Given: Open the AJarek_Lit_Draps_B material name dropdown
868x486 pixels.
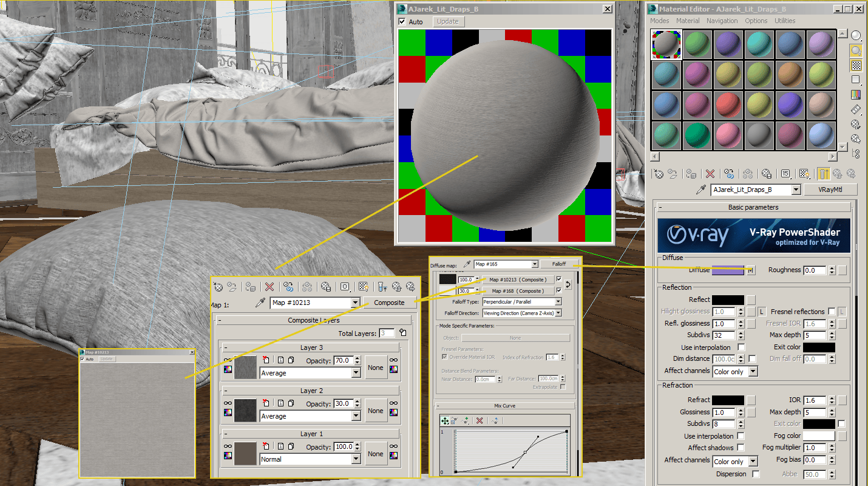Looking at the screenshot, I should tap(756, 190).
